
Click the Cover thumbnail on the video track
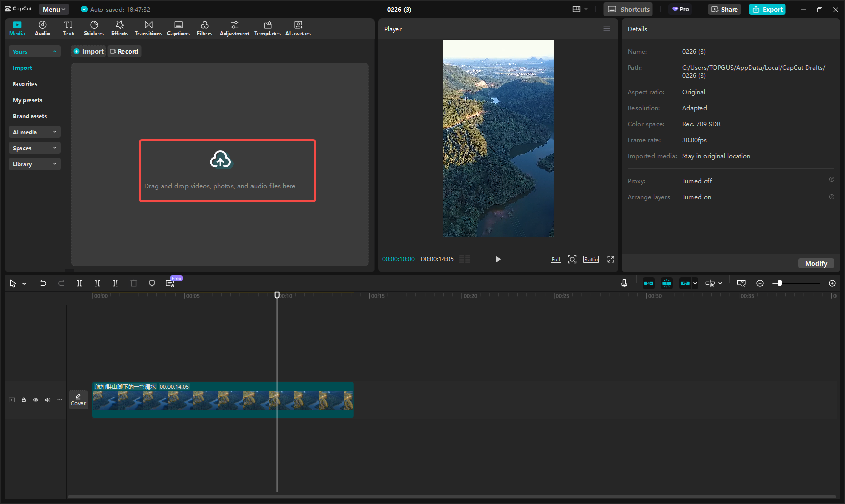tap(78, 400)
